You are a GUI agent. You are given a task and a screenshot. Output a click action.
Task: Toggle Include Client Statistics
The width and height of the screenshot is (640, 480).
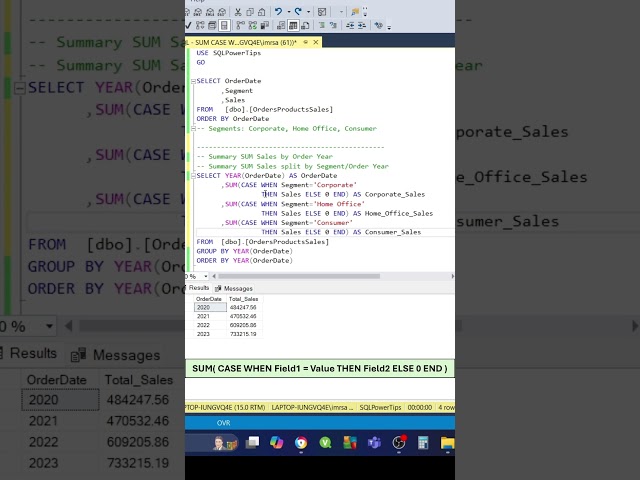pyautogui.click(x=264, y=25)
